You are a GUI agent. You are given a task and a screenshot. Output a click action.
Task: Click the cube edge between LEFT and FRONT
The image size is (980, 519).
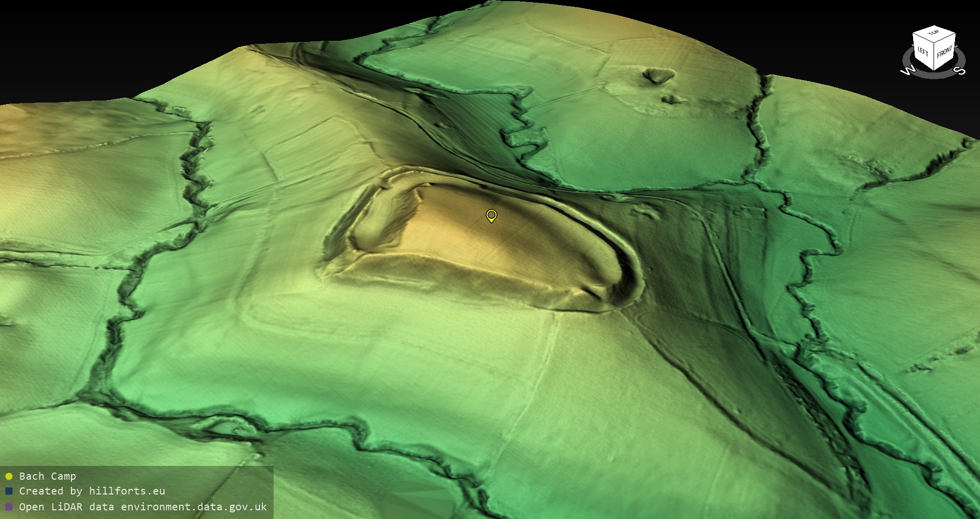click(934, 57)
